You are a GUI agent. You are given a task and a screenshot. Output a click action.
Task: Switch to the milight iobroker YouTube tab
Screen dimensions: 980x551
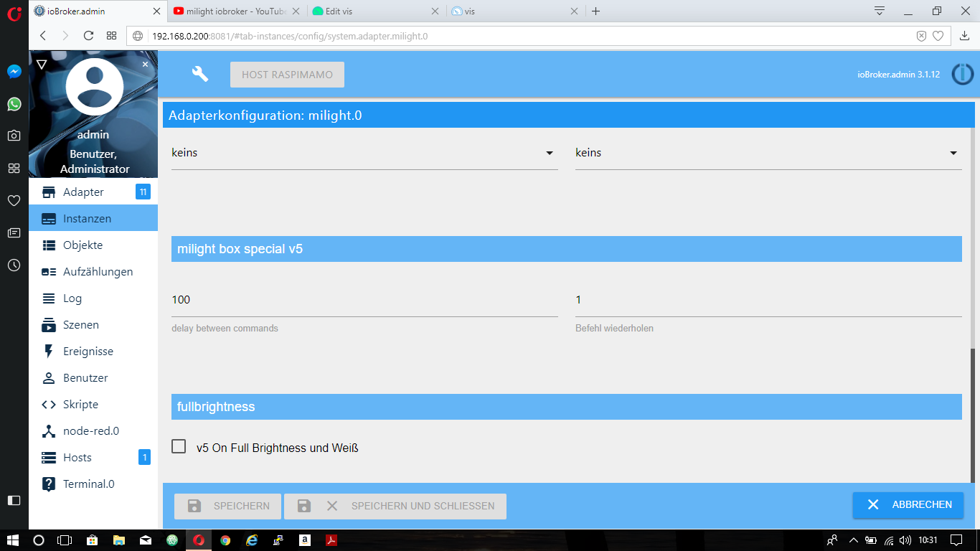click(x=236, y=11)
